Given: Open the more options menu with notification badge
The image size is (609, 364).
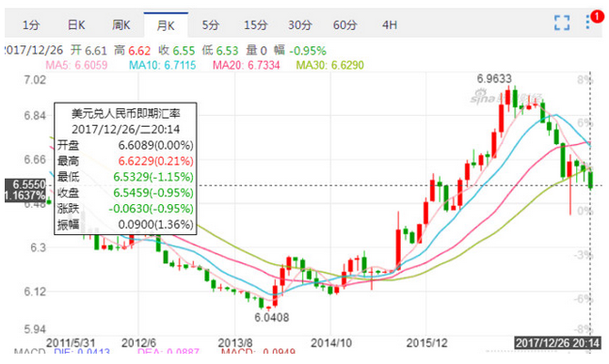Looking at the screenshot, I should click(588, 22).
